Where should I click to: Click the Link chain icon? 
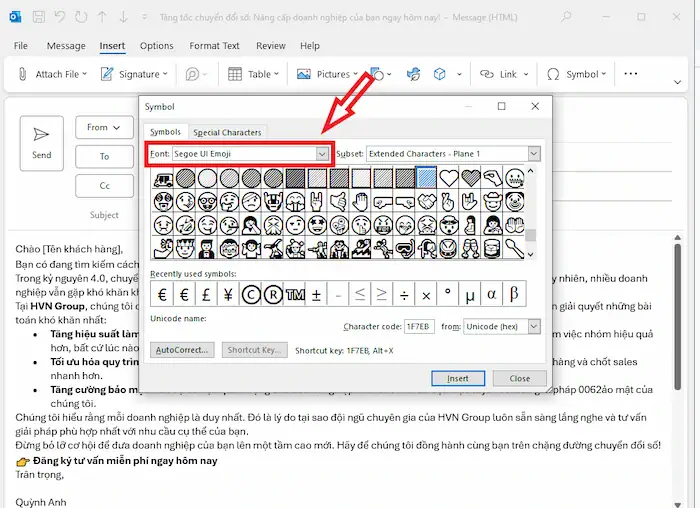pyautogui.click(x=487, y=74)
